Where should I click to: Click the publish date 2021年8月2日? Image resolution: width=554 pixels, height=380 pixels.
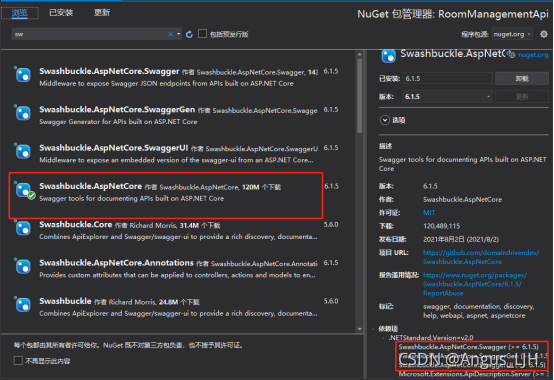[x=461, y=239]
